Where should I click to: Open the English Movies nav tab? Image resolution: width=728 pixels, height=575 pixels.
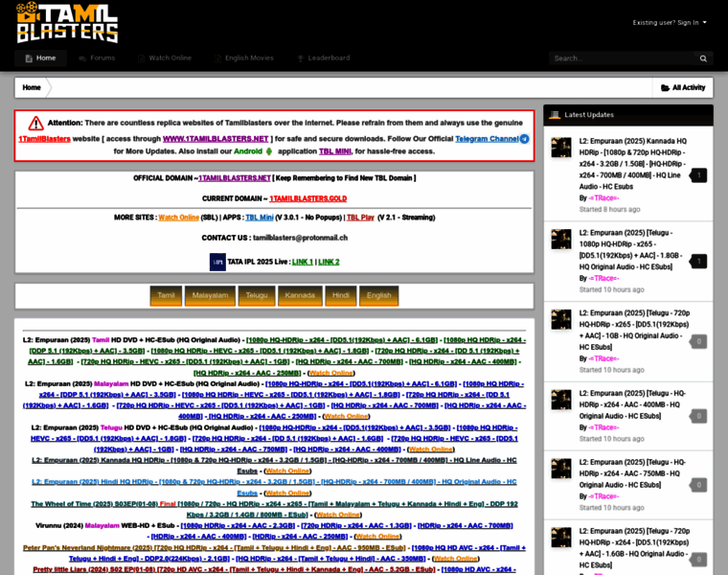(x=244, y=58)
